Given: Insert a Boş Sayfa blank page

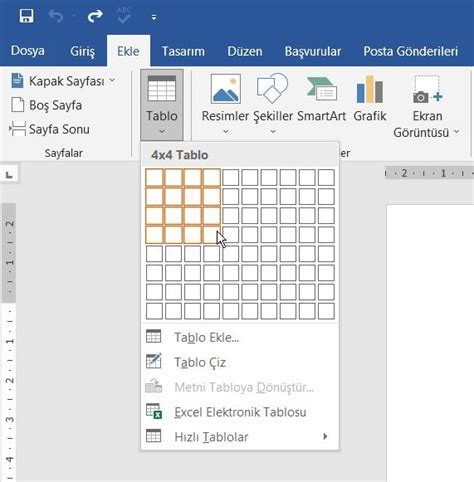Looking at the screenshot, I should click(47, 105).
